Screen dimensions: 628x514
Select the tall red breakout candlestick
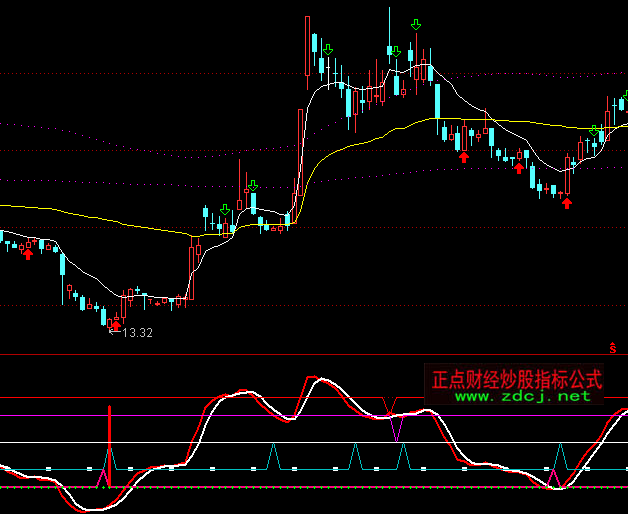click(x=299, y=150)
